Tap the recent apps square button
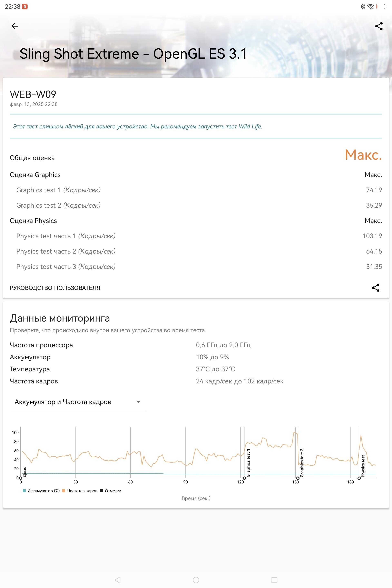 click(274, 580)
